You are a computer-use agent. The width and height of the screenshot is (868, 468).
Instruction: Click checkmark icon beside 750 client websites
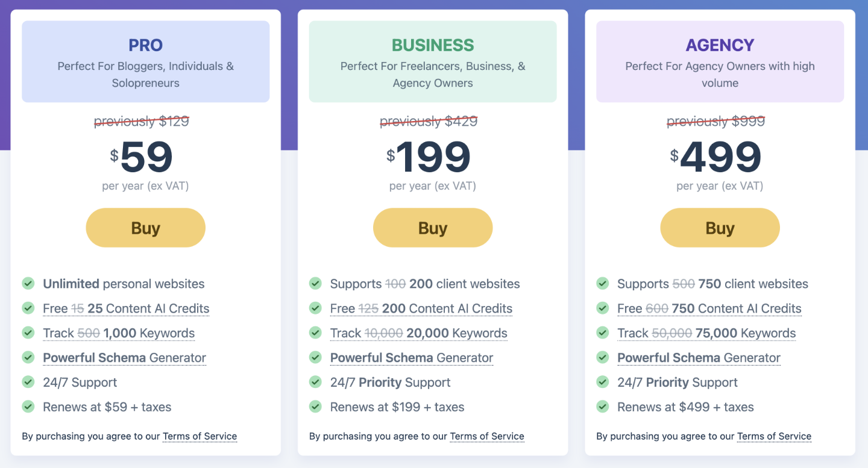[x=603, y=283]
